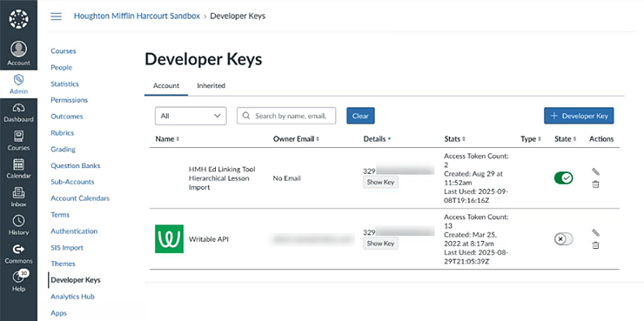Sort the table by Stats column
Image resolution: width=644 pixels, height=321 pixels.
coord(454,139)
